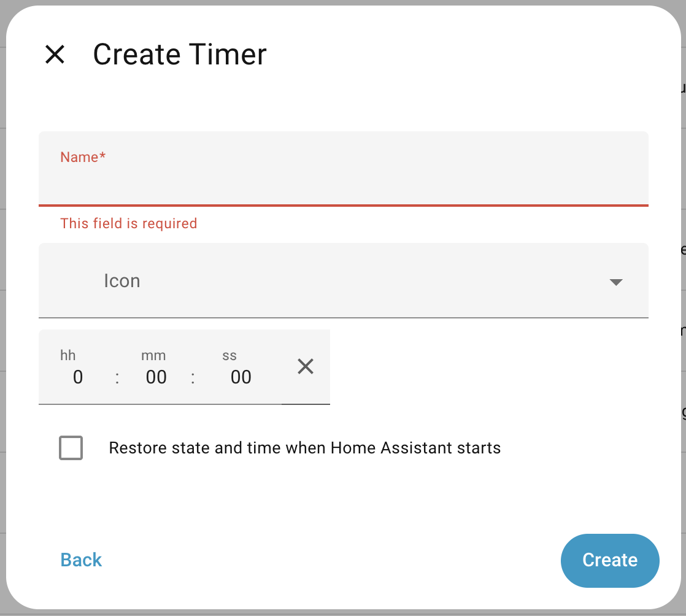Select the seconds value field

[x=241, y=377]
